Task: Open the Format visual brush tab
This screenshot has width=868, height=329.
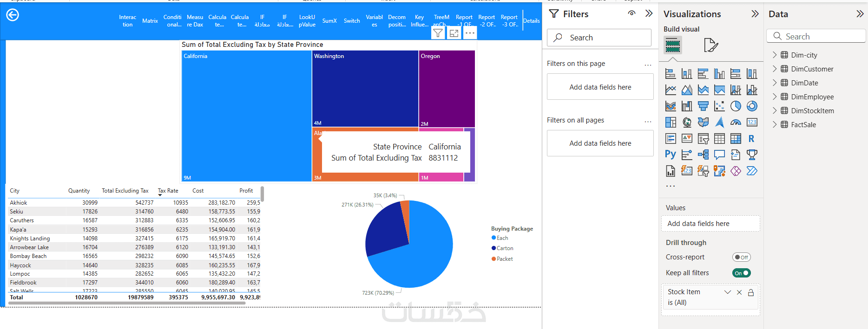Action: [x=710, y=45]
